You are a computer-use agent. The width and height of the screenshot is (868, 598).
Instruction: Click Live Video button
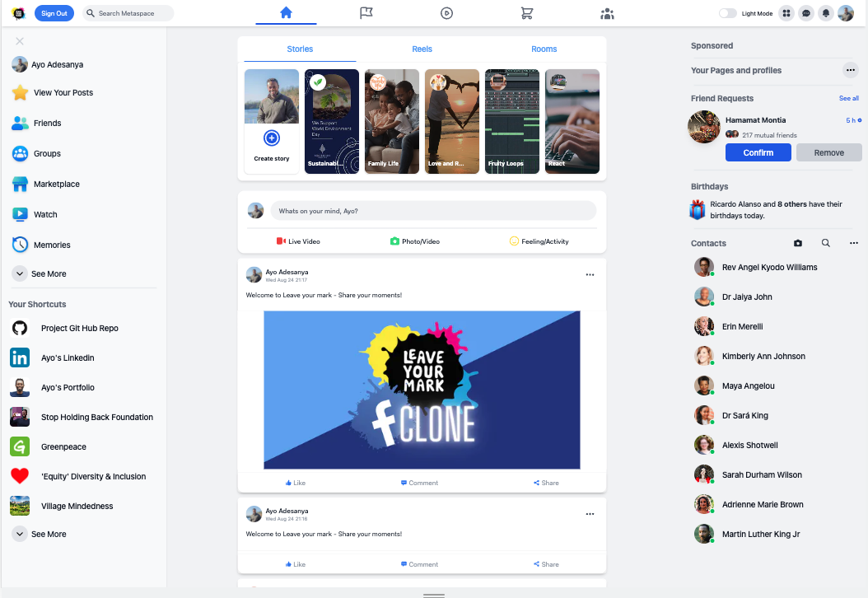tap(298, 241)
